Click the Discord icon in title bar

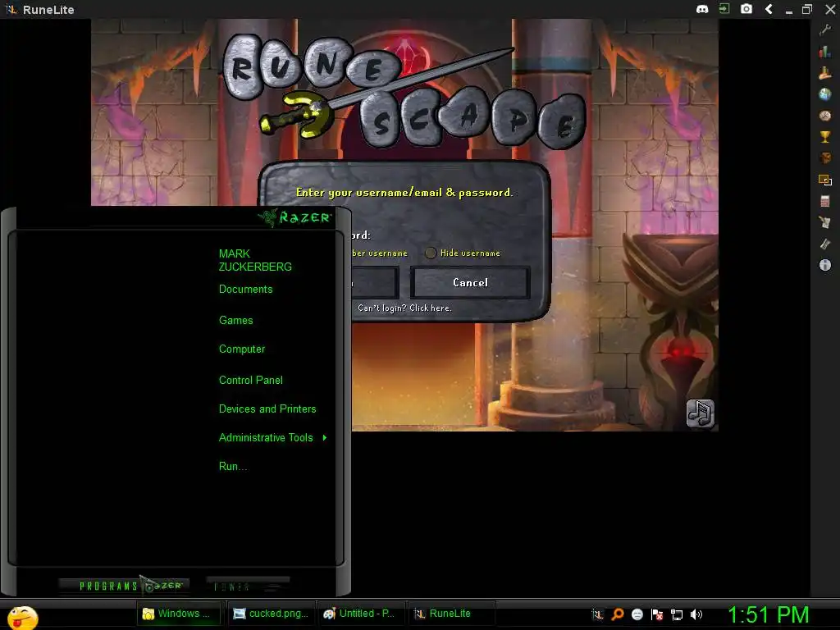tap(702, 9)
